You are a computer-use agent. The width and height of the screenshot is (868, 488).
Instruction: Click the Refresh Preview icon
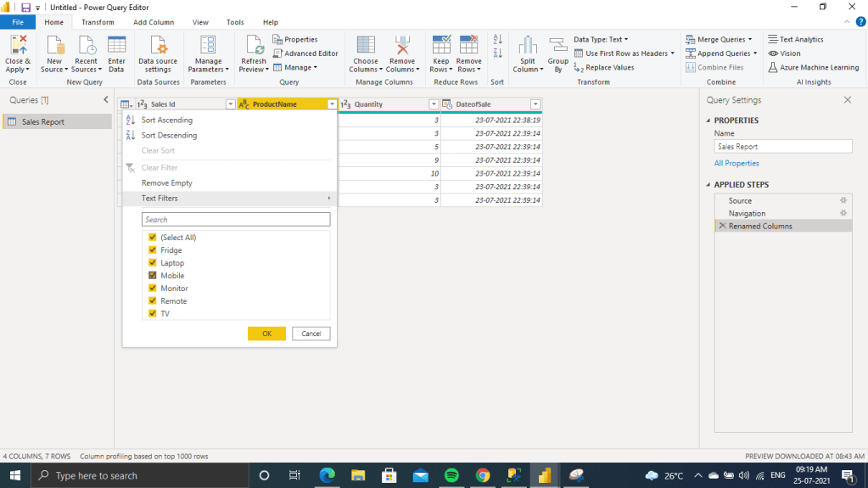pyautogui.click(x=253, y=46)
